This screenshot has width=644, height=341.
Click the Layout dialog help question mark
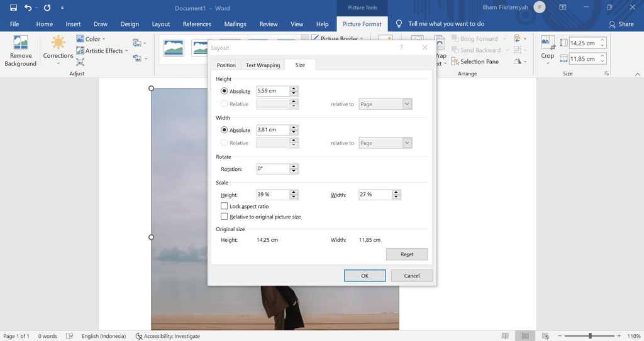pyautogui.click(x=401, y=48)
